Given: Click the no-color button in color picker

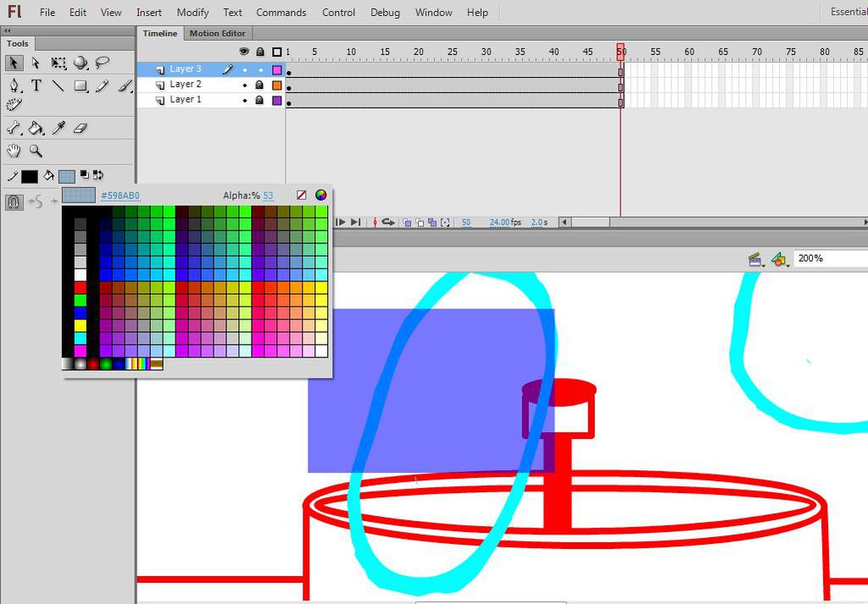Looking at the screenshot, I should pyautogui.click(x=301, y=195).
